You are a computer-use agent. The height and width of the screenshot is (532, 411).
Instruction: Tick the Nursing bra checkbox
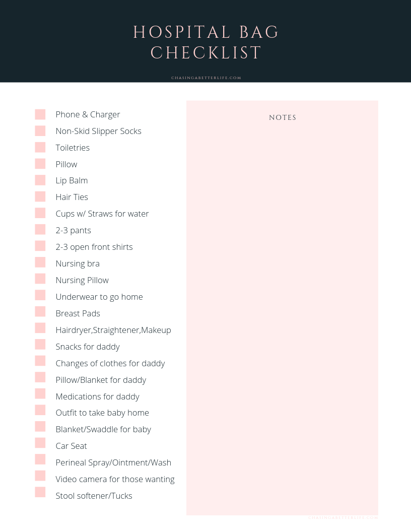point(40,262)
